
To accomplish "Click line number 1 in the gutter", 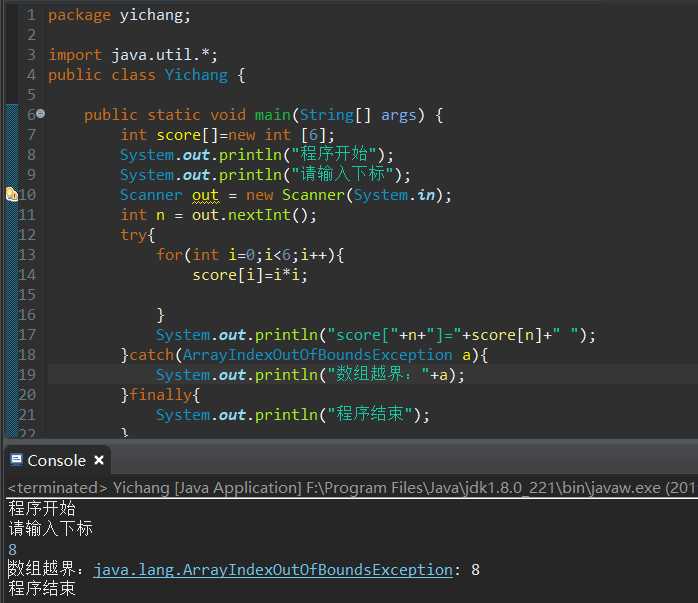I will click(x=31, y=15).
